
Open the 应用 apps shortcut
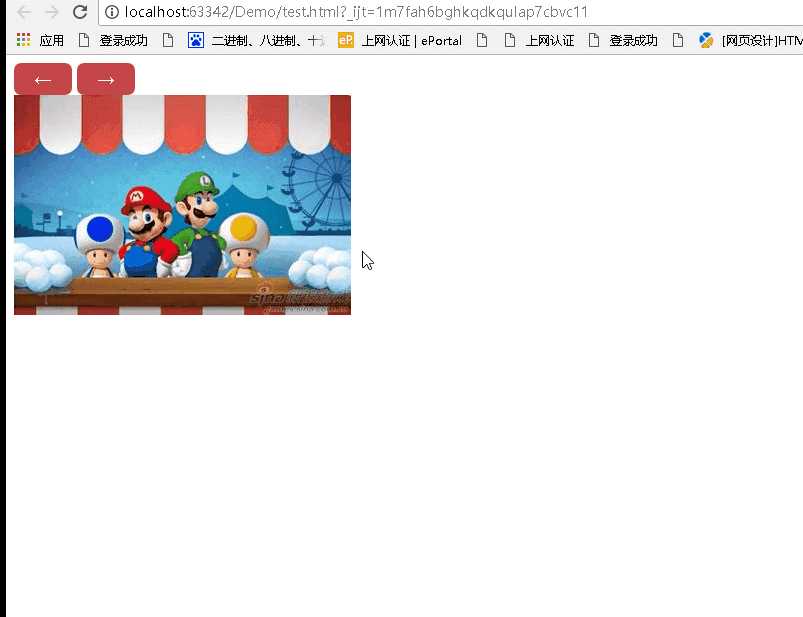click(x=40, y=40)
